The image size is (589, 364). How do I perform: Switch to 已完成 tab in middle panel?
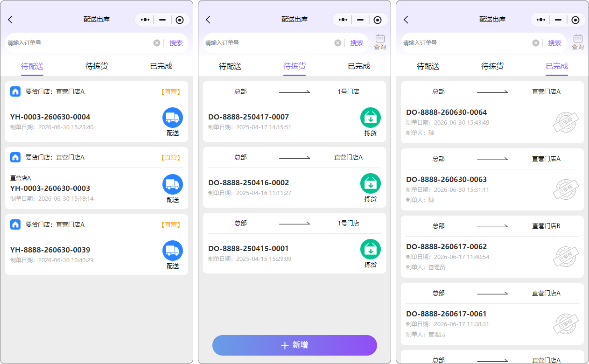click(359, 66)
